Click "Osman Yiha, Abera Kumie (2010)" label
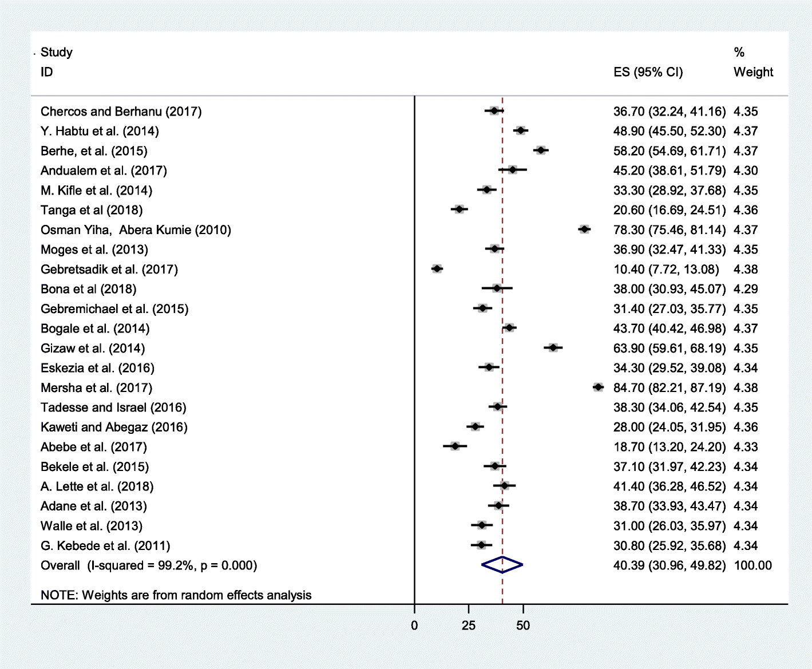 136,230
